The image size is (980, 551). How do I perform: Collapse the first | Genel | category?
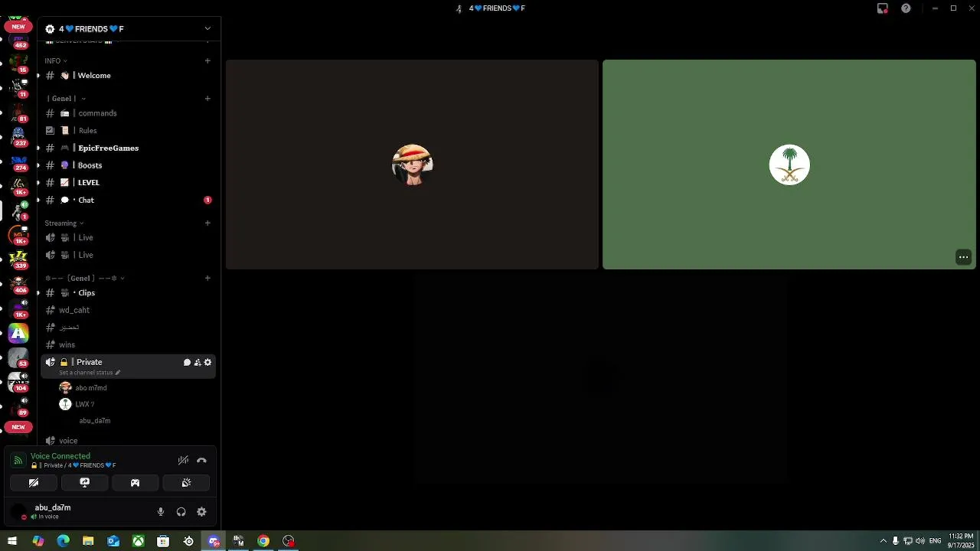(x=66, y=99)
